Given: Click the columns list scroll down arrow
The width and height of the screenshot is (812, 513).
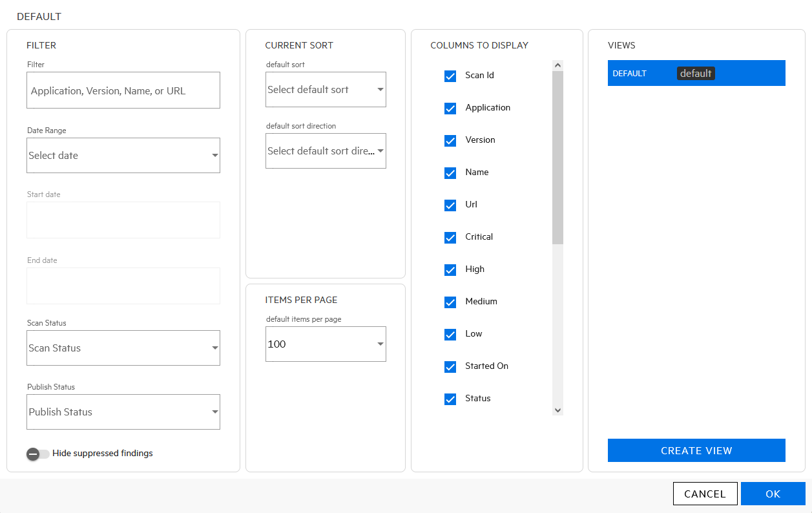Looking at the screenshot, I should click(558, 410).
